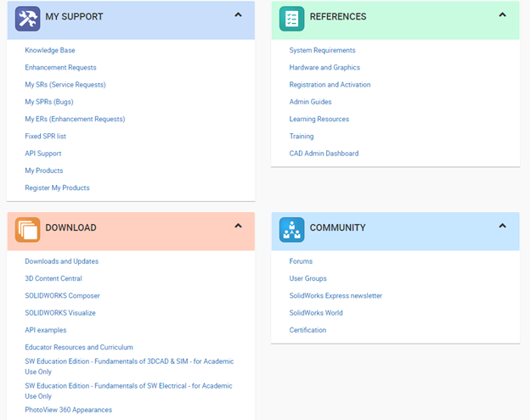Go to 3D Content Central
Viewport: 530px width, 420px height.
[x=54, y=278]
